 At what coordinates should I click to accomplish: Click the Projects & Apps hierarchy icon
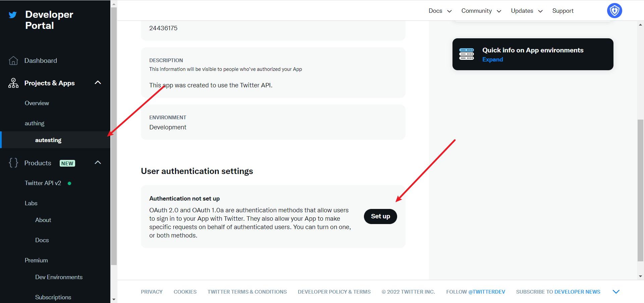pyautogui.click(x=13, y=83)
